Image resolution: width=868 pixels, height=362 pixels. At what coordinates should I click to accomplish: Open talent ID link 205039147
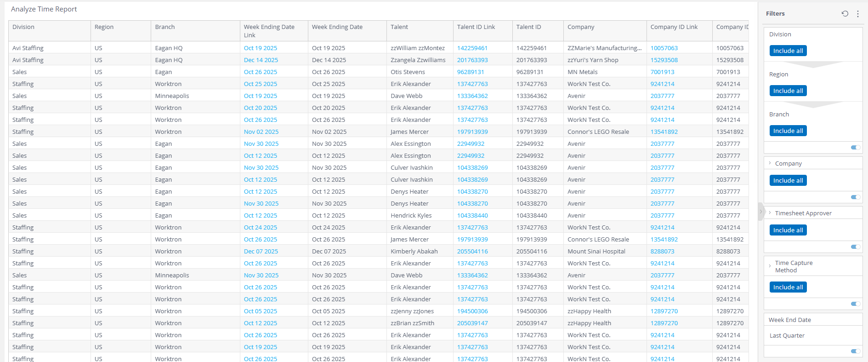[x=472, y=323]
